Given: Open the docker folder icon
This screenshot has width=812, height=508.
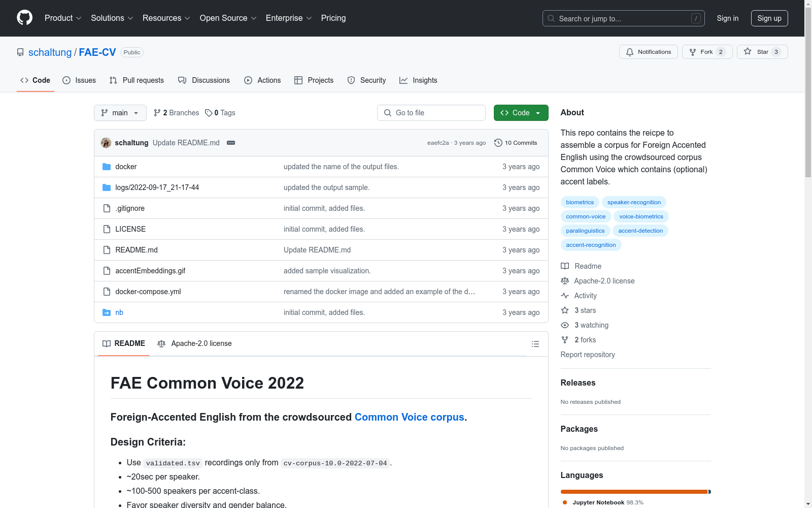Looking at the screenshot, I should (107, 167).
